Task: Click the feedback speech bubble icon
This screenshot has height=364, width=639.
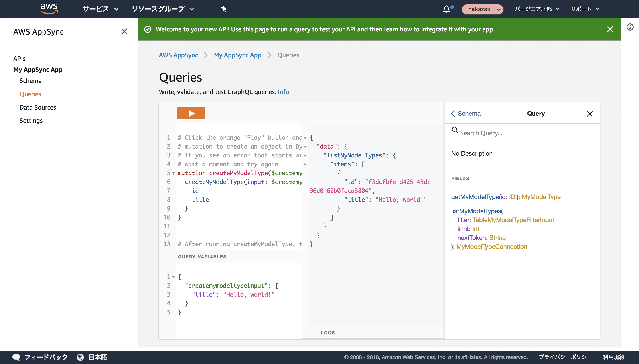Action: pyautogui.click(x=16, y=357)
